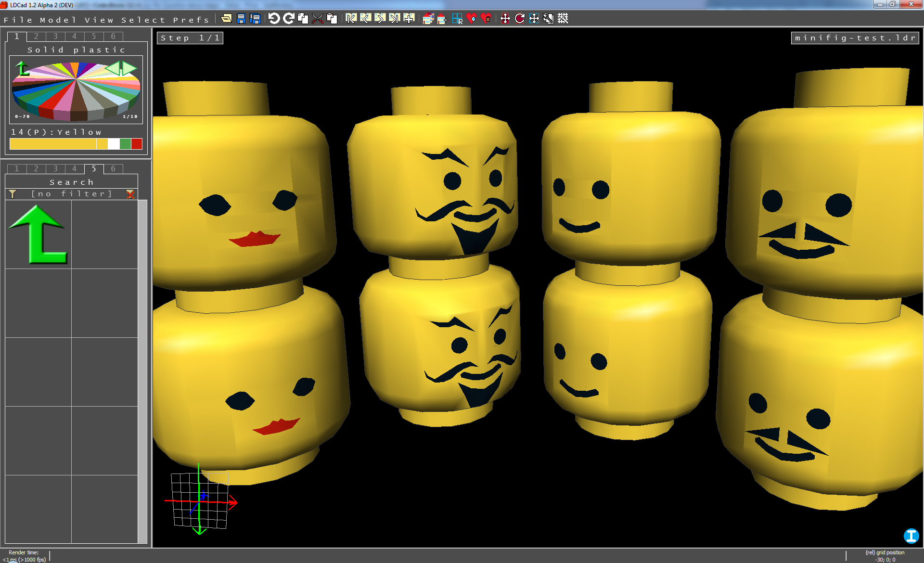Go to first step toolbar icon

[x=351, y=18]
